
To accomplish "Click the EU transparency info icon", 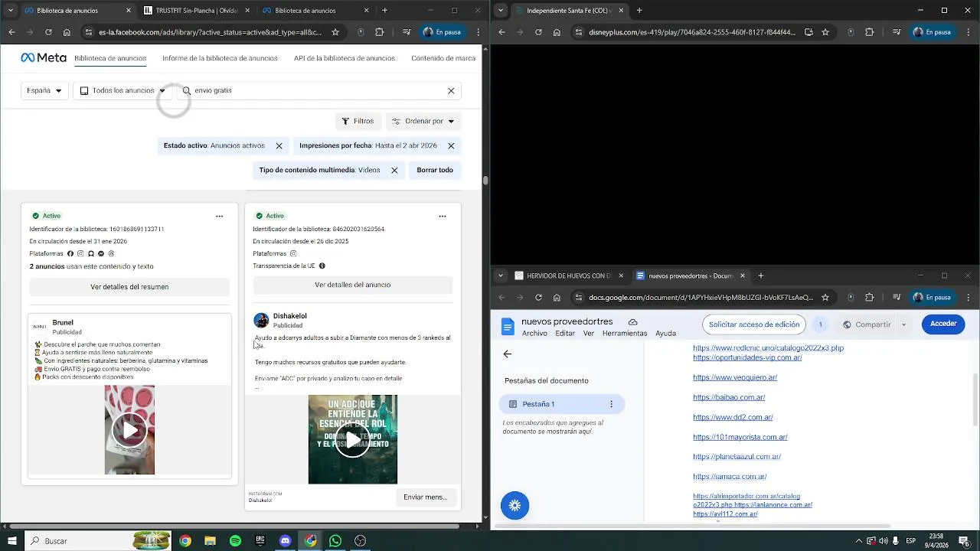I will point(322,266).
